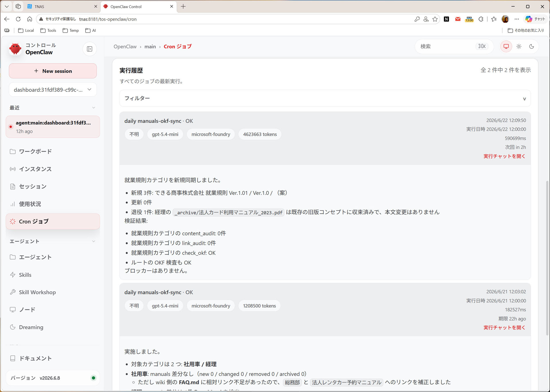The width and height of the screenshot is (550, 392).
Task: Close the TNAS tab
Action: click(x=95, y=6)
